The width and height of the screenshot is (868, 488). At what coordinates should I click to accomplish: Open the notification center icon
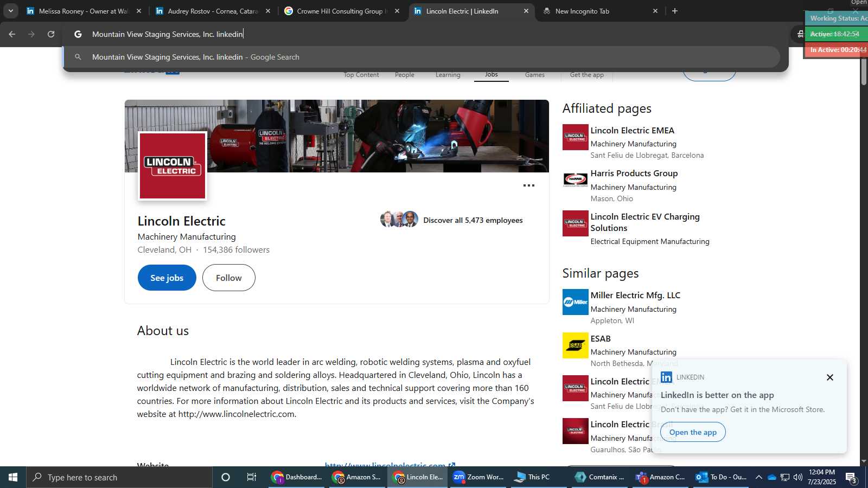click(x=851, y=478)
